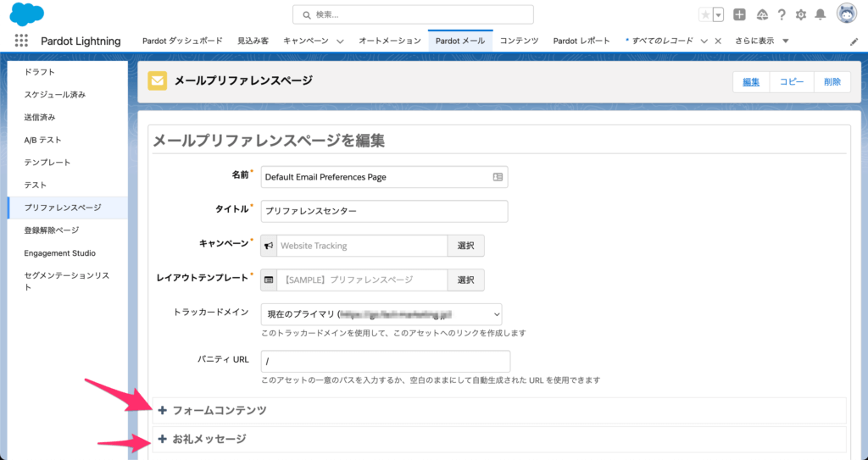
Task: Click the 削除 button
Action: tap(832, 81)
